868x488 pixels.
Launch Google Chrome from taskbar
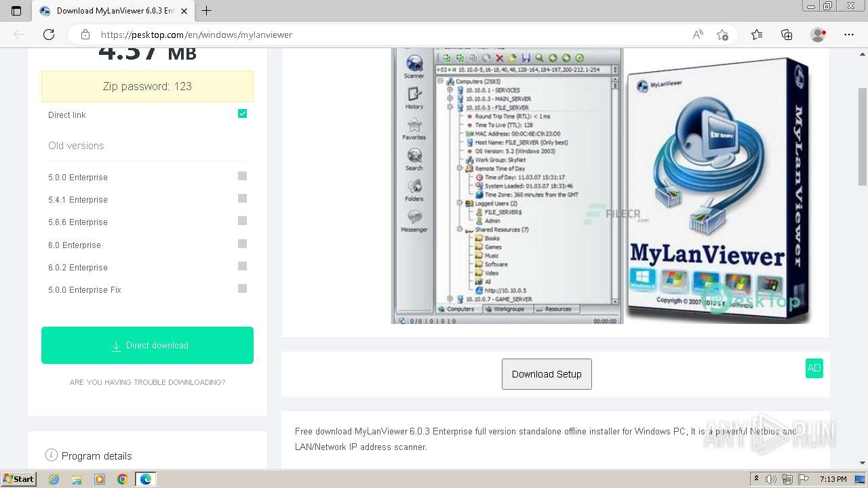[x=122, y=479]
